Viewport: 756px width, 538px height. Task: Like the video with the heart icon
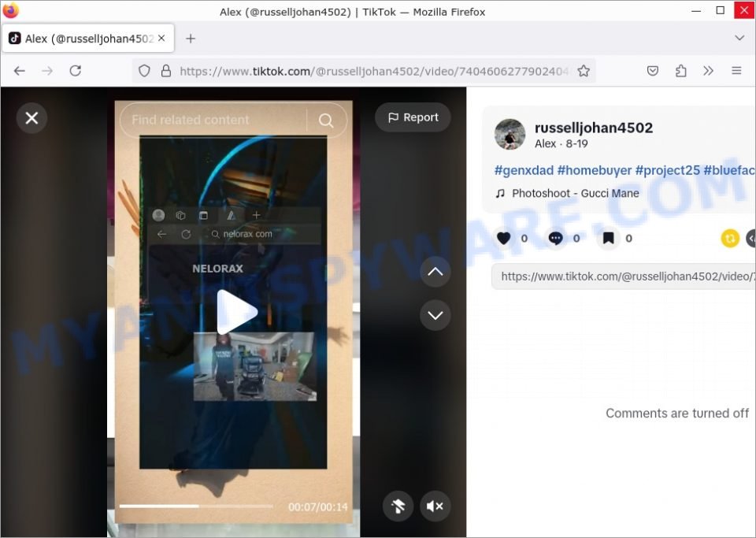(504, 238)
